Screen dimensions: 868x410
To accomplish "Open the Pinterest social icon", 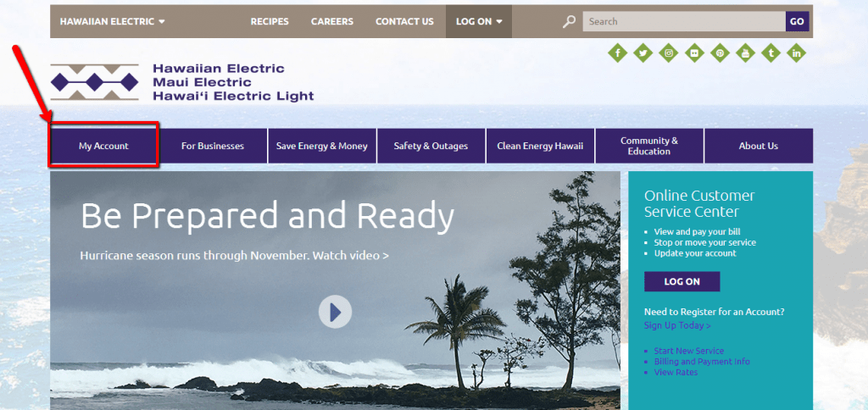I will tap(720, 53).
